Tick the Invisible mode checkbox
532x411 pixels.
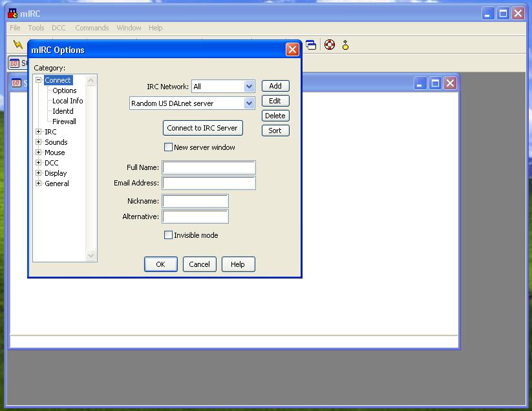coord(168,235)
